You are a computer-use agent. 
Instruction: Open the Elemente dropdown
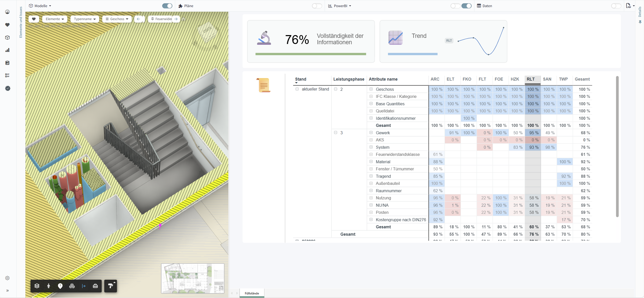55,19
